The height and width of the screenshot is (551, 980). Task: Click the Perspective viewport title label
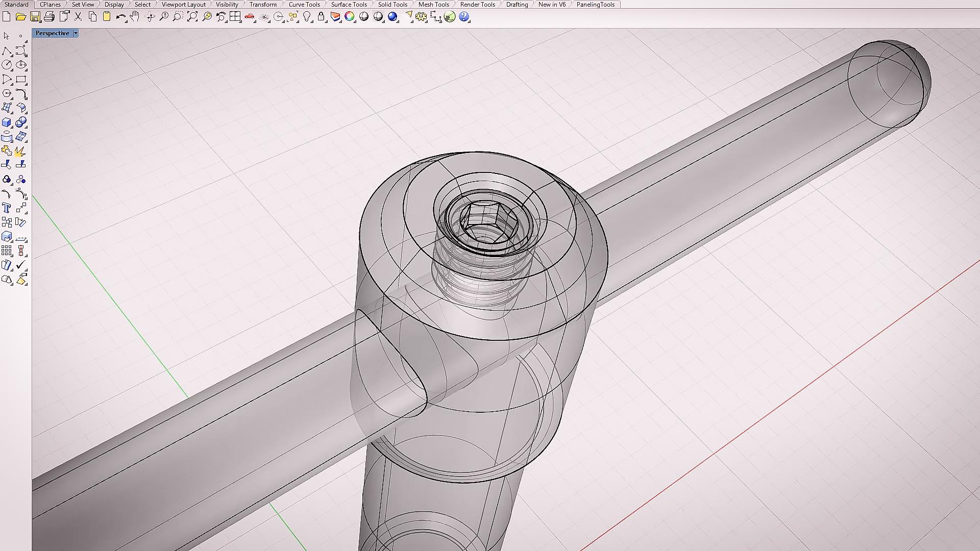click(52, 33)
